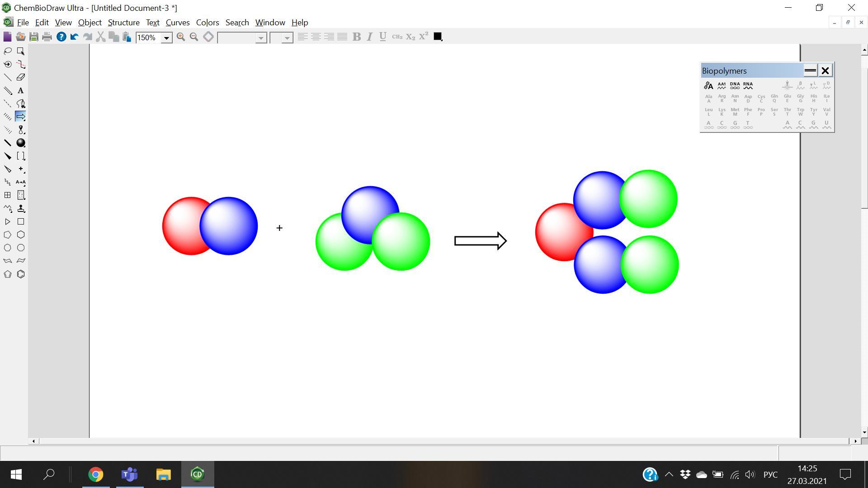Toggle Bold text formatting
The width and height of the screenshot is (868, 488).
(356, 37)
